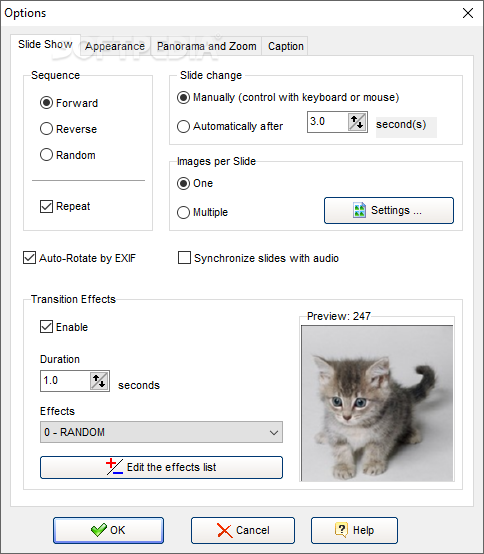Screen dimensions: 484x554
Task: Click the Duration field showing 1.0
Action: click(x=65, y=381)
